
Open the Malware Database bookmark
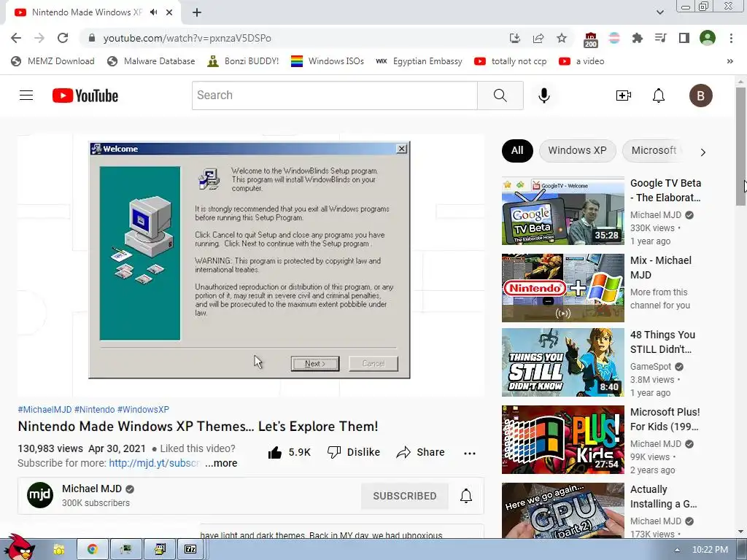click(x=152, y=61)
